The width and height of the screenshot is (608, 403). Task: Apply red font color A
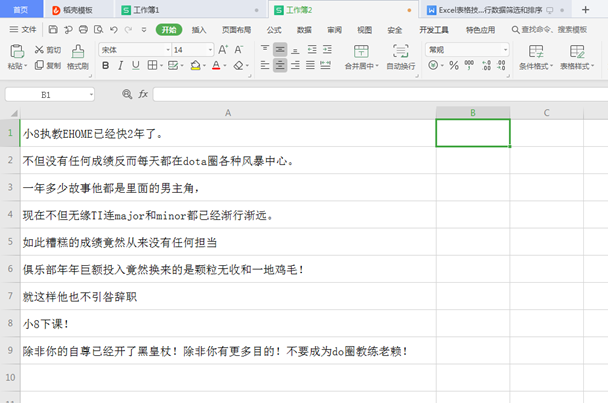pyautogui.click(x=216, y=66)
